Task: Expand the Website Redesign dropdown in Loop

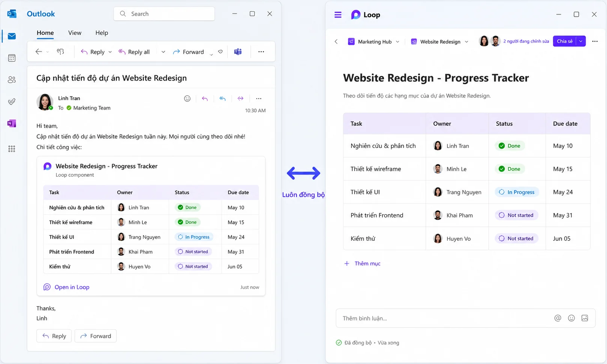Action: point(466,42)
